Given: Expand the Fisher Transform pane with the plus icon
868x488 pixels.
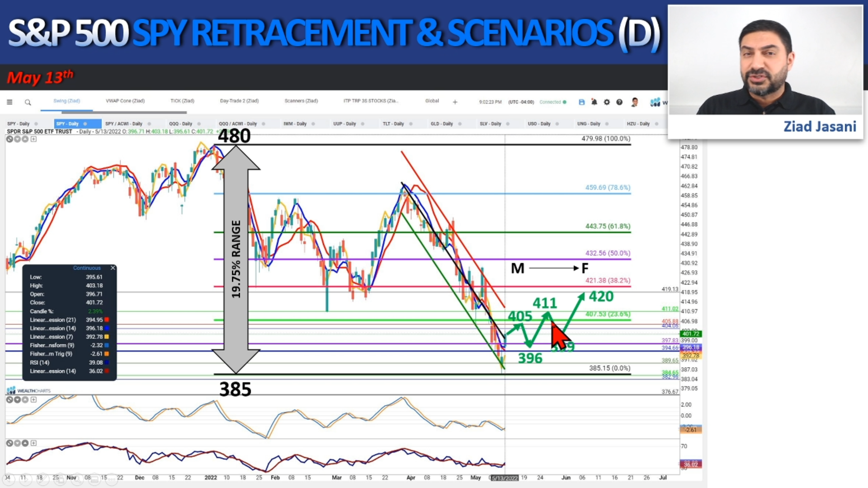Looking at the screenshot, I should [33, 399].
